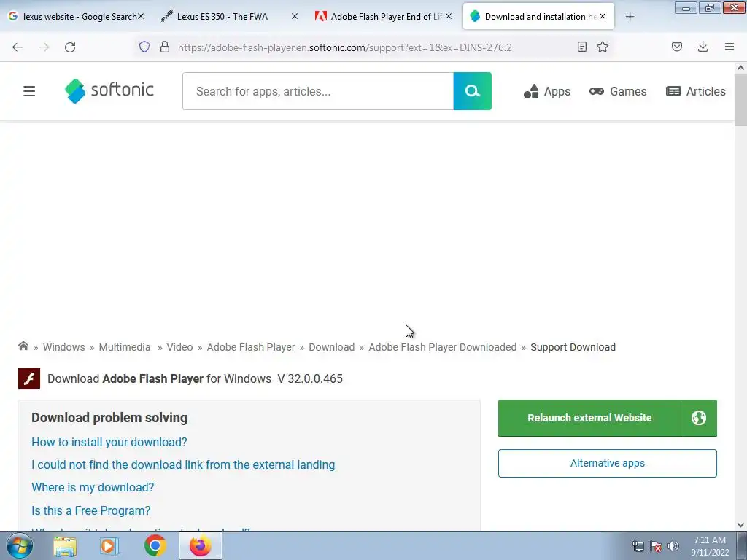
Task: Toggle reader view icon in address bar
Action: coord(581,47)
